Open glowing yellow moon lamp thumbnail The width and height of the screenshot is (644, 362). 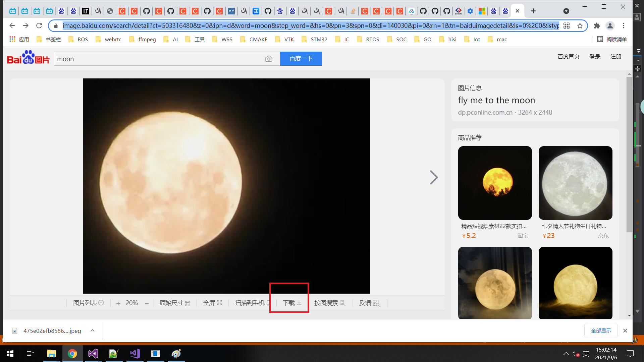tap(576, 283)
